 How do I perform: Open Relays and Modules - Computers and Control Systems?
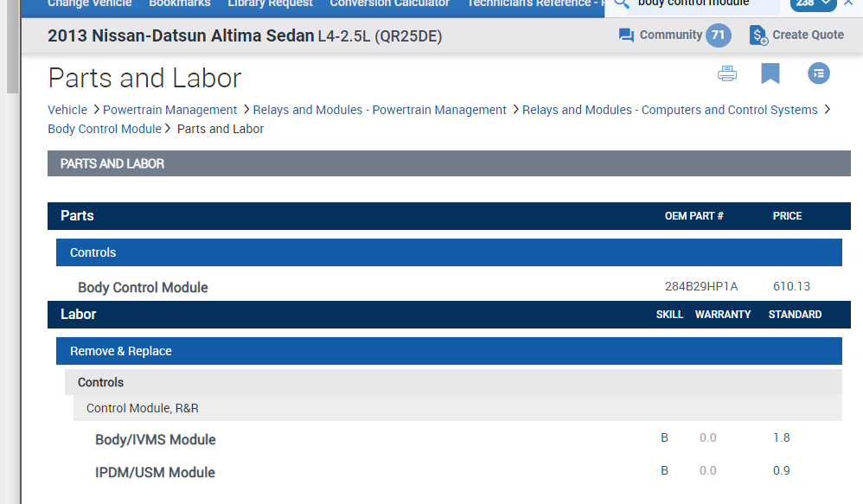(x=670, y=110)
